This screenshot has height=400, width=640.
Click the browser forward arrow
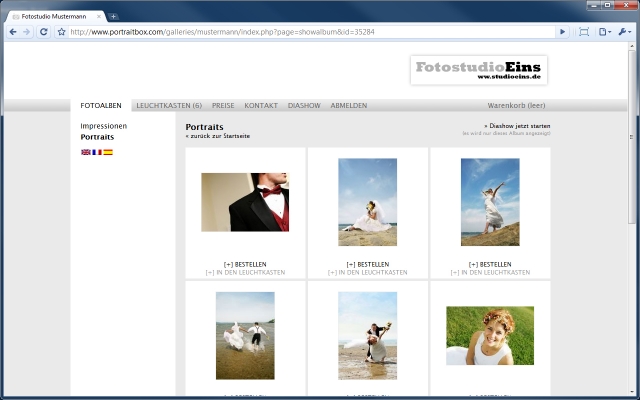click(27, 32)
